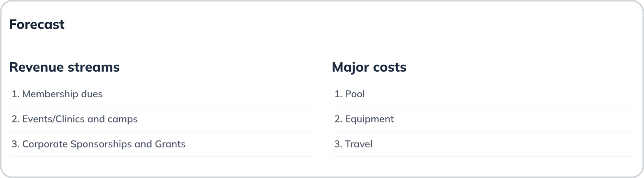This screenshot has height=178, width=644.
Task: Select the Pool cost field
Action: click(483, 94)
